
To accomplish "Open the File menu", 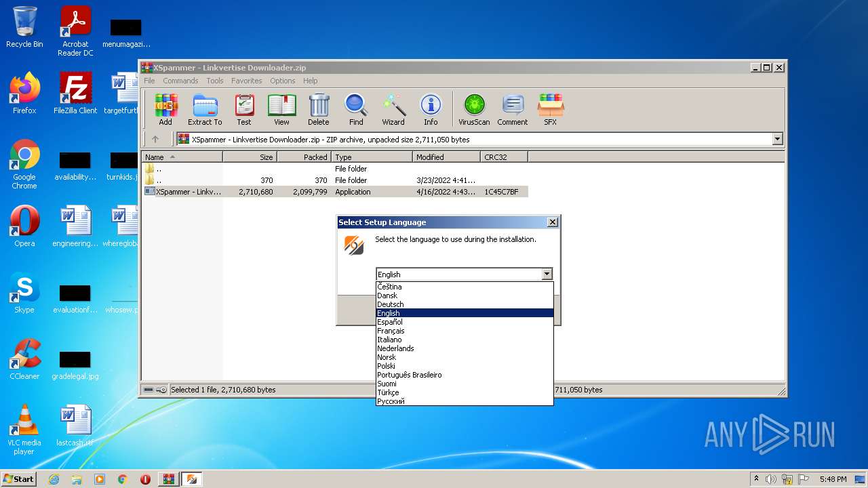I will point(149,81).
